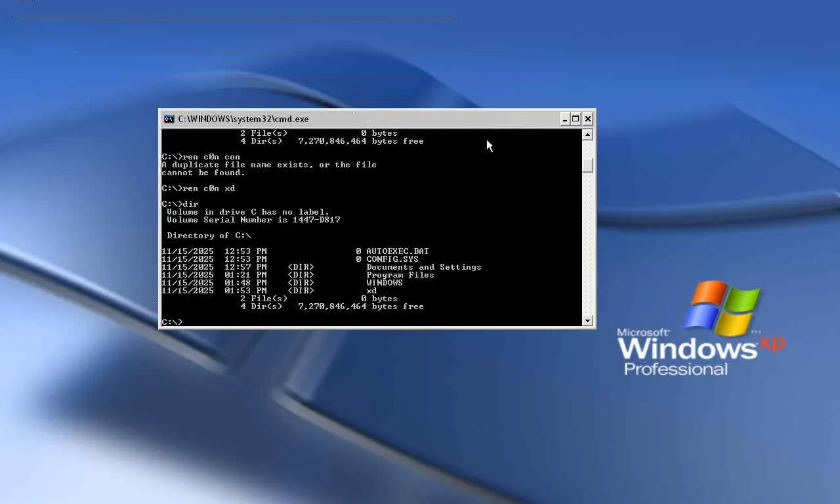Viewport: 840px width, 504px height.
Task: Click the <DIR> marker on the WINDOWS row
Action: coord(301,283)
